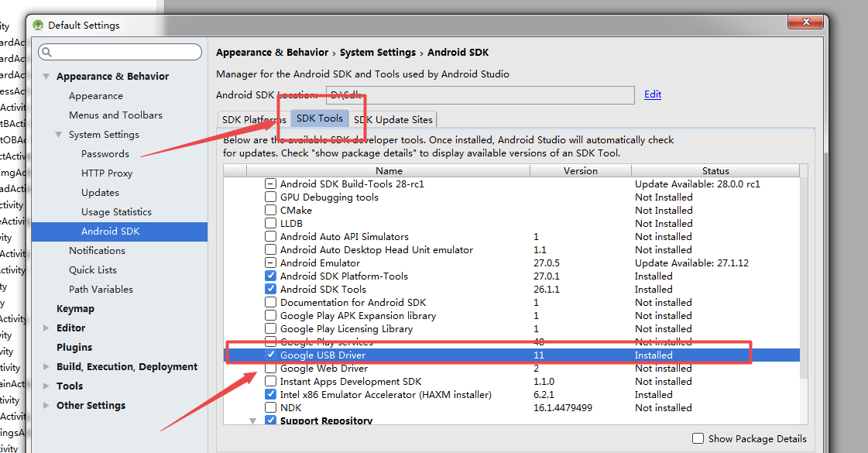The width and height of the screenshot is (868, 453).
Task: Open the Appearance settings page
Action: pos(96,96)
